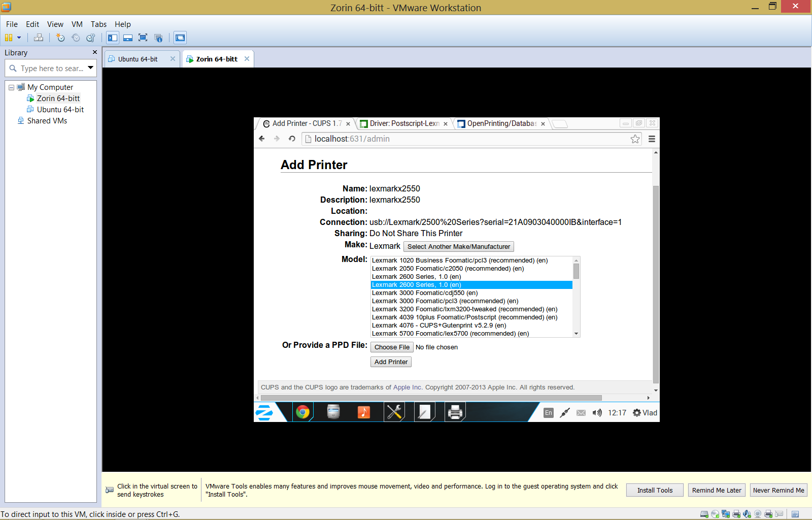Close the Ubuntu 64-bit VM tab
The width and height of the screenshot is (812, 520).
click(173, 59)
